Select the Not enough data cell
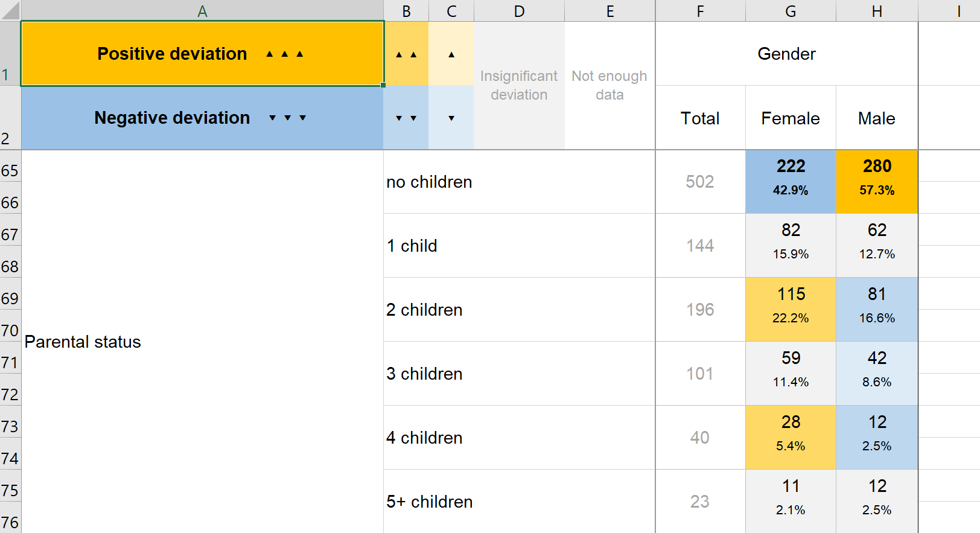 pyautogui.click(x=609, y=85)
